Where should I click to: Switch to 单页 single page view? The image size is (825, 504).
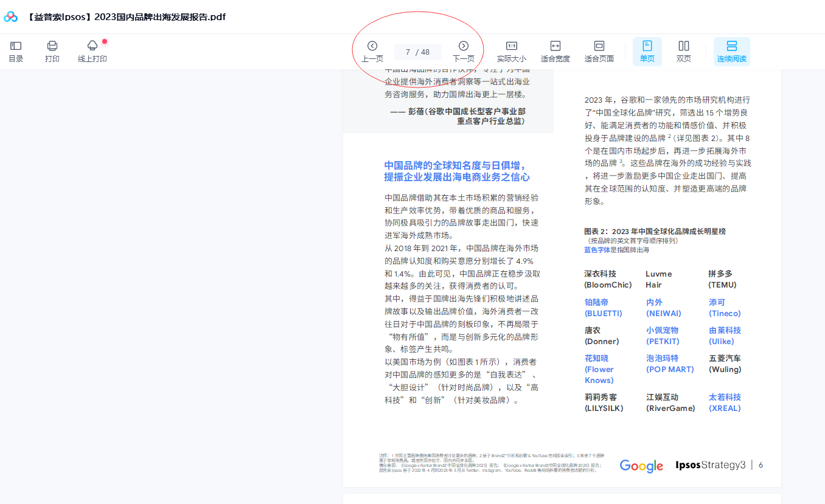[x=647, y=51]
